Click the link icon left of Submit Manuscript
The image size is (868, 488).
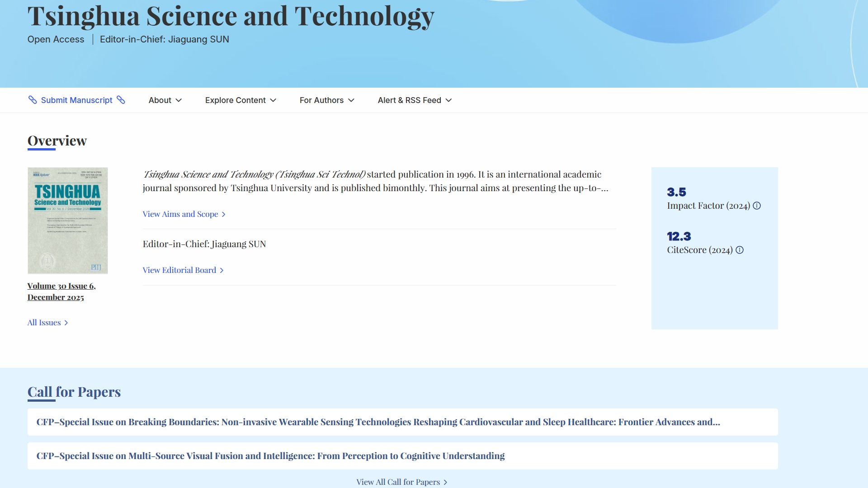coord(33,100)
